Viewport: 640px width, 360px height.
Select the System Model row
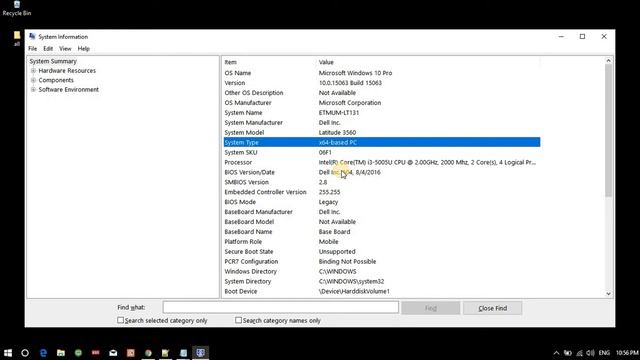[x=382, y=133]
